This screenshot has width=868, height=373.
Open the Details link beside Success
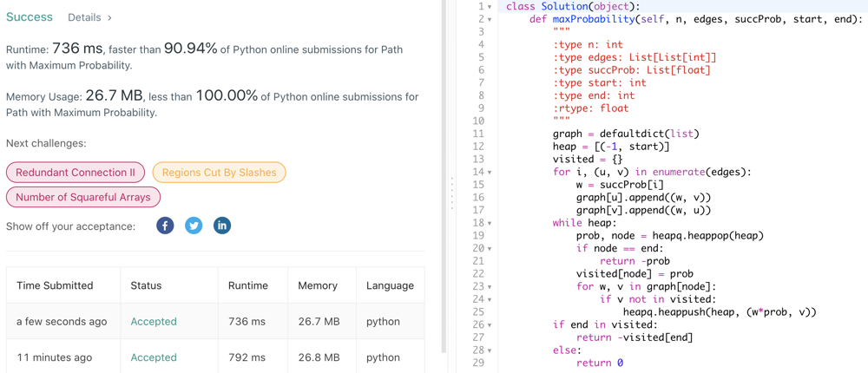[x=89, y=17]
